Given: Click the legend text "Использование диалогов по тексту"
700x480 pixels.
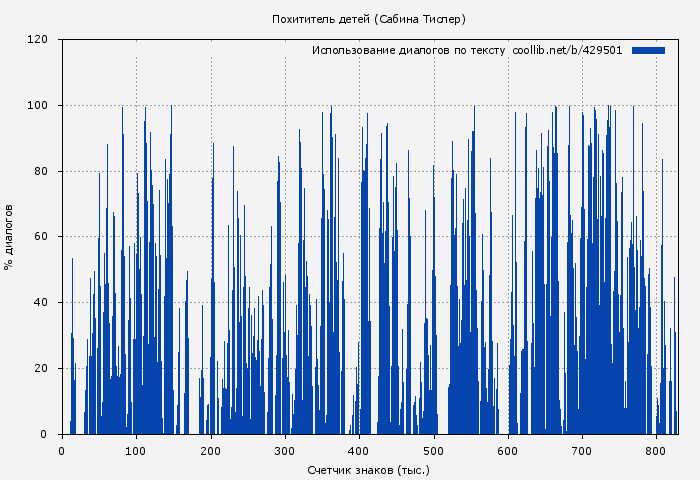Looking at the screenshot, I should tap(408, 50).
